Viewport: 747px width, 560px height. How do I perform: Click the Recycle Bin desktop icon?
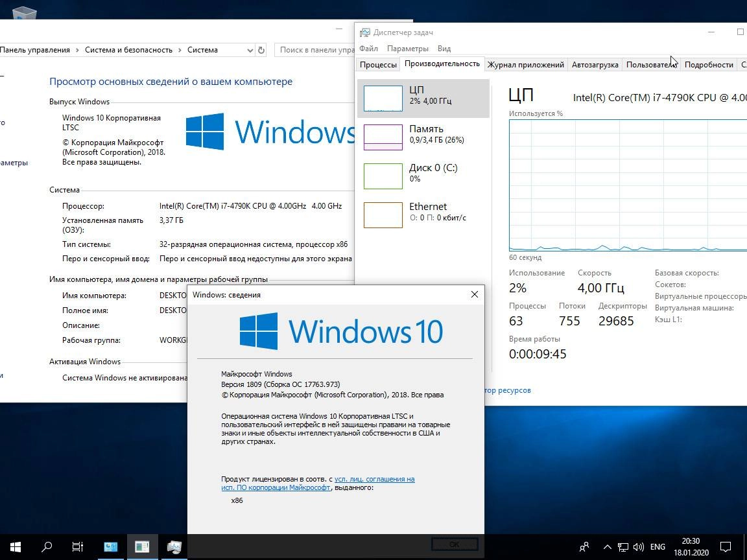tap(24, 14)
